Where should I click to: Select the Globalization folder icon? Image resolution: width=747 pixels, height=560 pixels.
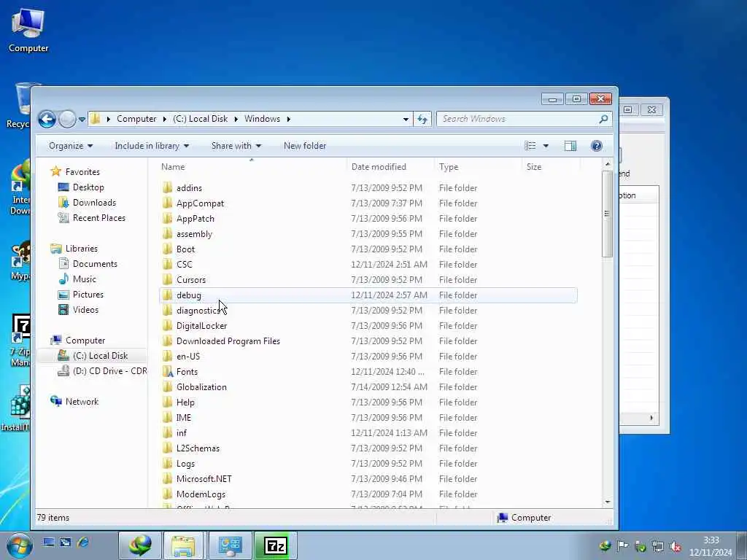(x=167, y=386)
